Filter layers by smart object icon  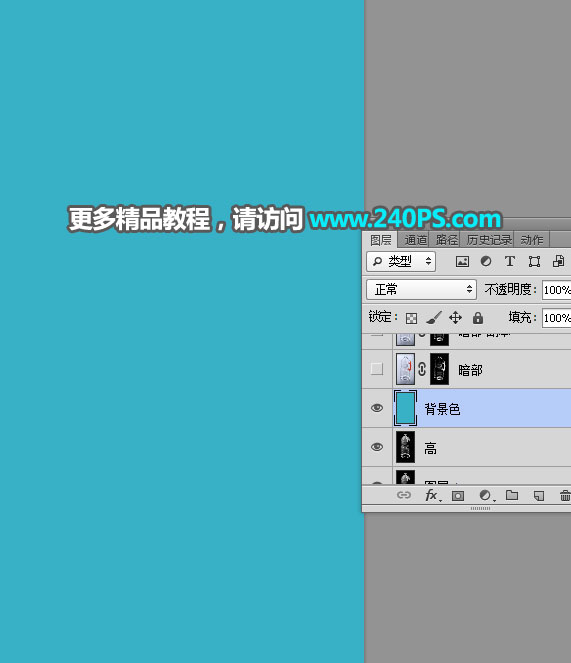click(x=558, y=261)
